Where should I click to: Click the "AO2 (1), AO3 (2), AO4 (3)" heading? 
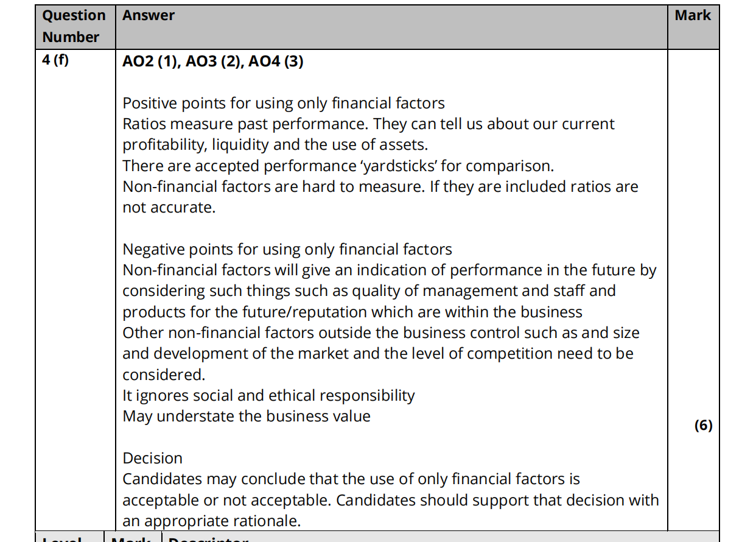(212, 62)
